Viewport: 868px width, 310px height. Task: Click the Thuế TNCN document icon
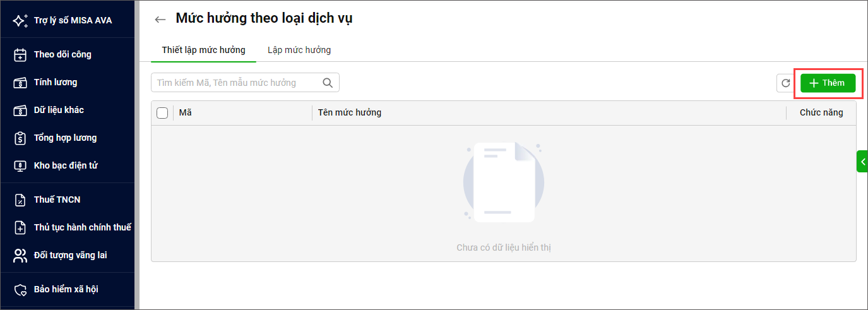pos(20,200)
